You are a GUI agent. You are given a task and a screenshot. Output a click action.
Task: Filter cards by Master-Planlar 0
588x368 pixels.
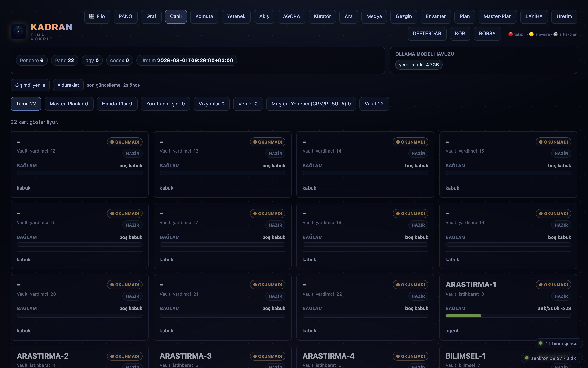tap(69, 104)
